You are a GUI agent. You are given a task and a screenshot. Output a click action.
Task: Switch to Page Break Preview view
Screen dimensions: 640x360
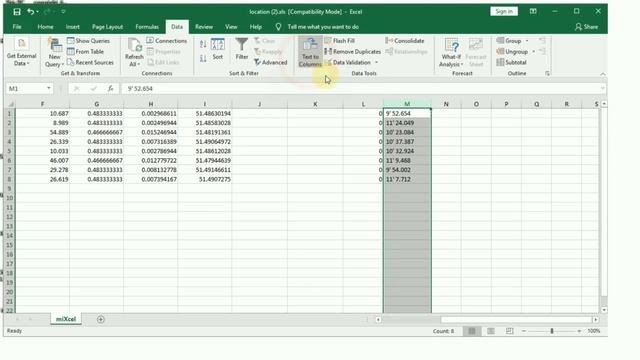click(509, 331)
